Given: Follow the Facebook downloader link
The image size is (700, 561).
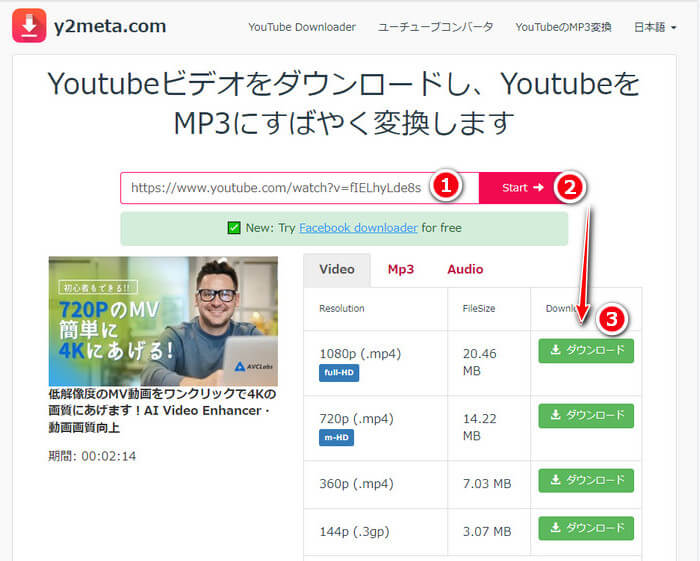Looking at the screenshot, I should [358, 228].
